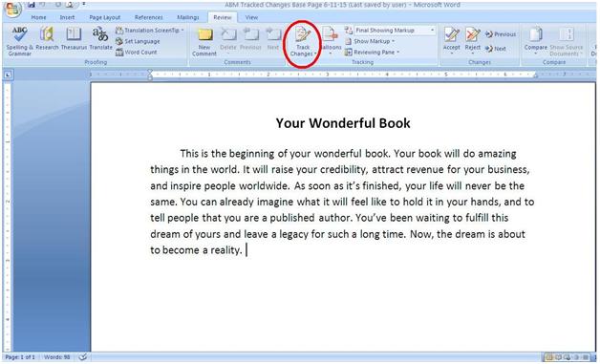Click 'Page: 1 of 1' in status bar
Screen dimensions: 600x364
coord(20,357)
